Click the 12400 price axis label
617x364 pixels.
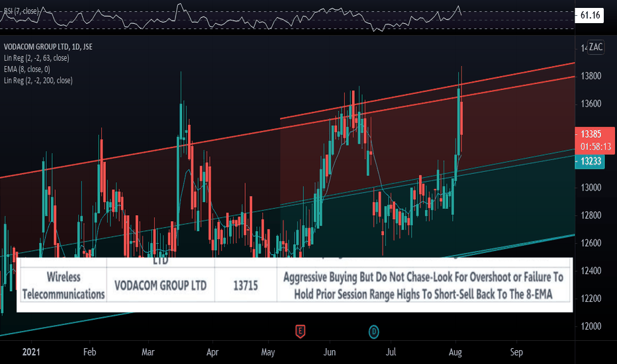coord(591,271)
